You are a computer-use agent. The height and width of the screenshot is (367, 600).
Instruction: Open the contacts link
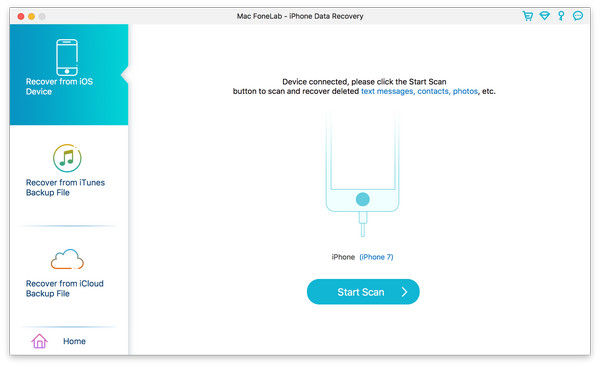pos(432,91)
